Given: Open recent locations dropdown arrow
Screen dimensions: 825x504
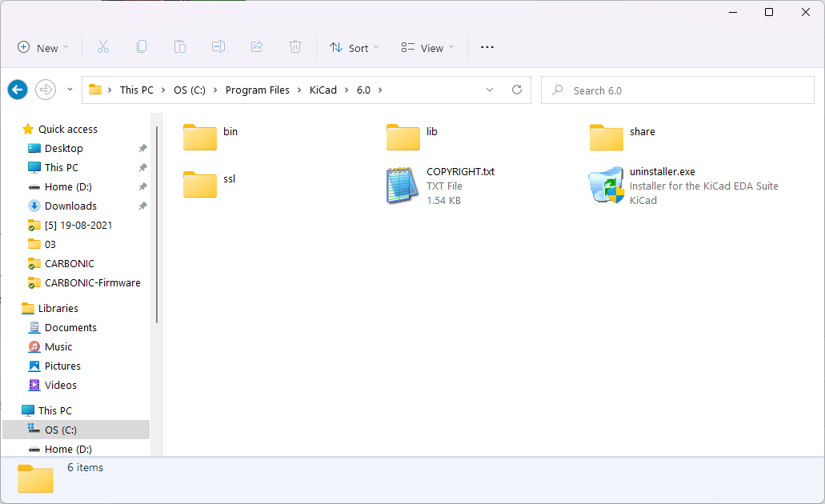Looking at the screenshot, I should point(70,90).
